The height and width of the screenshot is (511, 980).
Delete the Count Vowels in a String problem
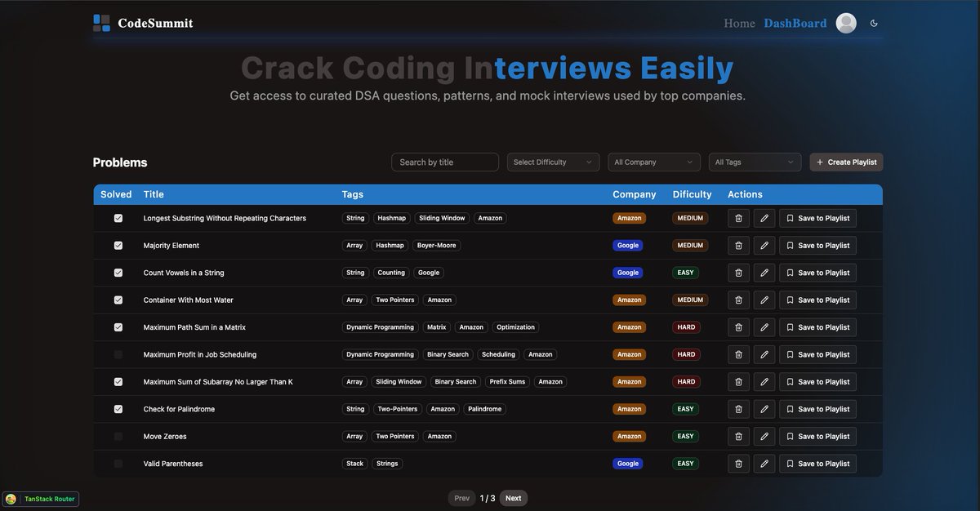[738, 273]
